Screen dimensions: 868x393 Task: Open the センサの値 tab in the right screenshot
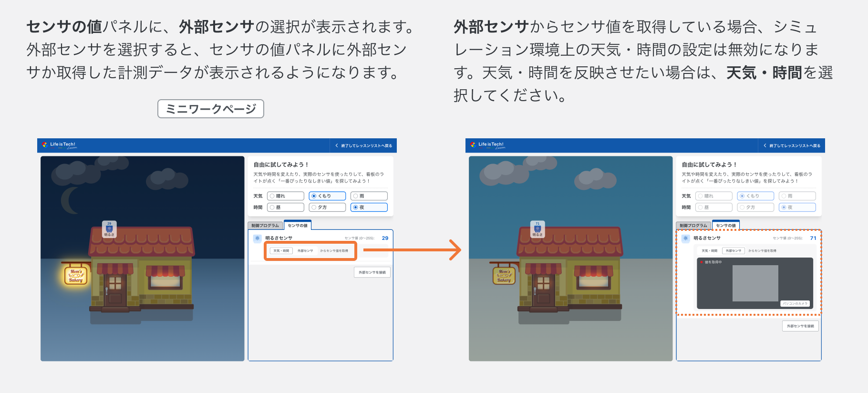coord(725,226)
